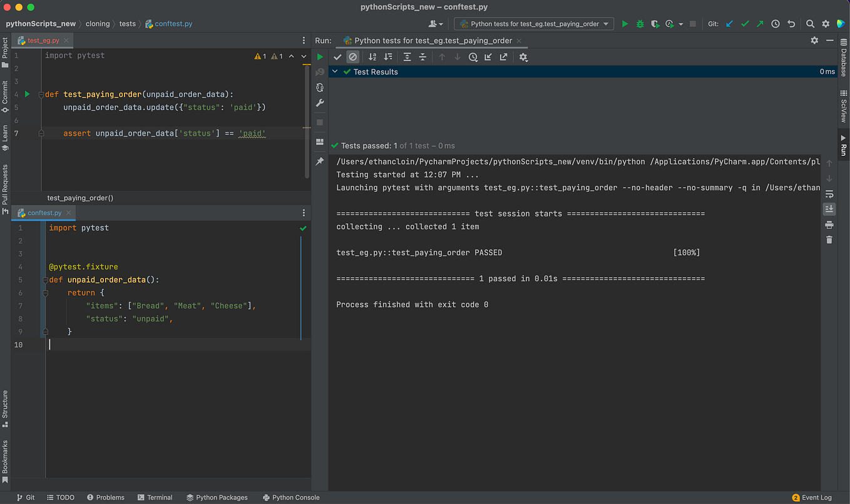
Task: Push changes with the Git push arrow
Action: tap(759, 23)
